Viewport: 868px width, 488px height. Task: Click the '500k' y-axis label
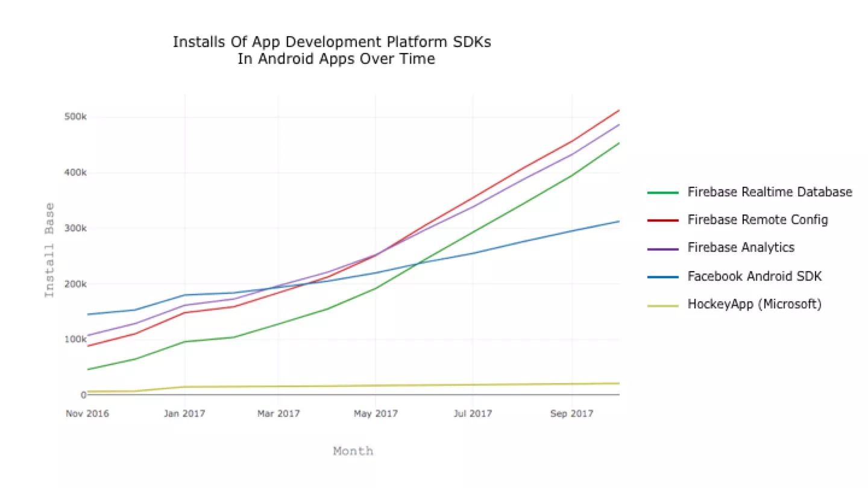pos(75,117)
